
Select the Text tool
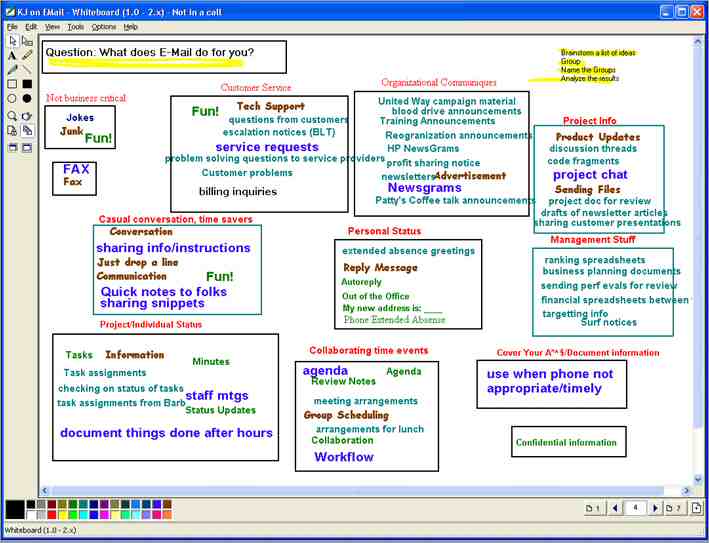(12, 56)
